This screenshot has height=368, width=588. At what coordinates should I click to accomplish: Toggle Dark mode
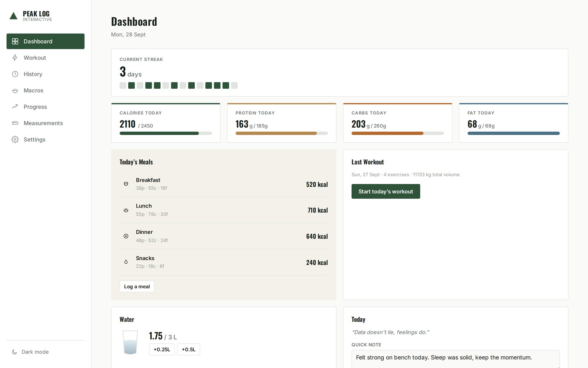point(46,352)
